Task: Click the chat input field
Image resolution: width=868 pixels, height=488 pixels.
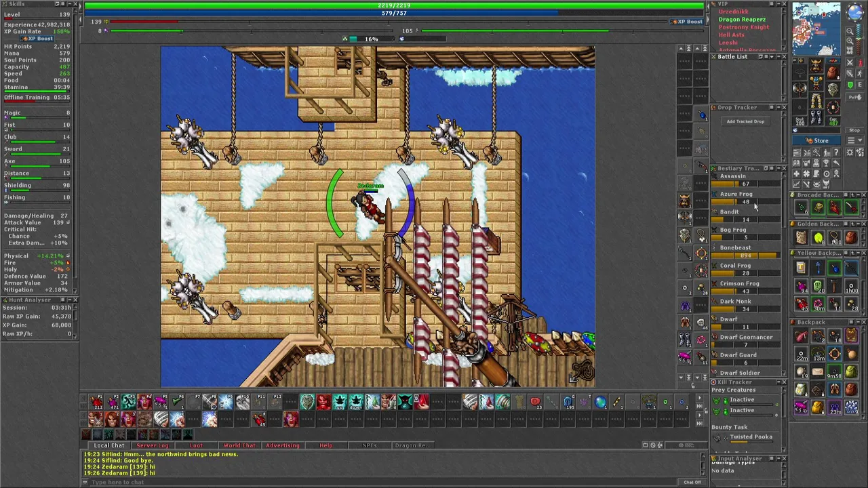Action: [x=383, y=482]
